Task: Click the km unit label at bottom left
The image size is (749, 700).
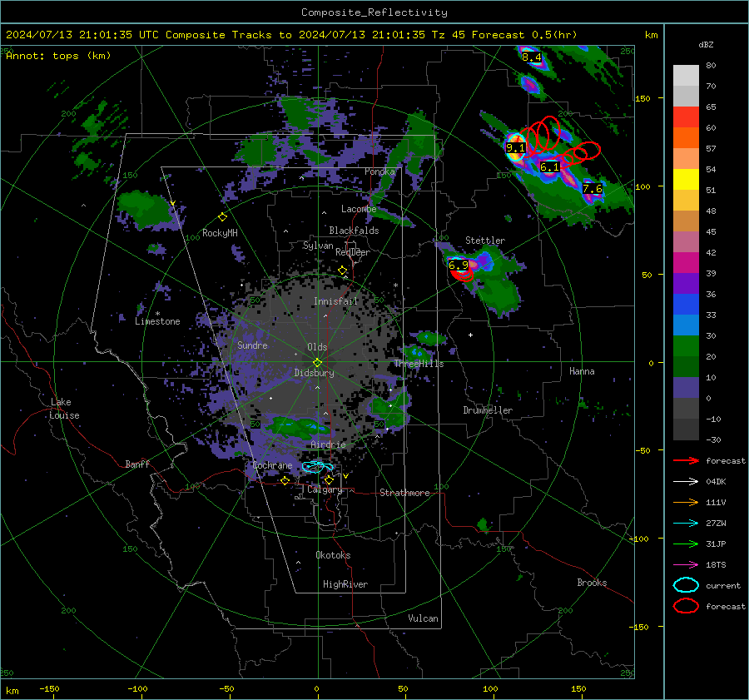Action: [x=12, y=691]
